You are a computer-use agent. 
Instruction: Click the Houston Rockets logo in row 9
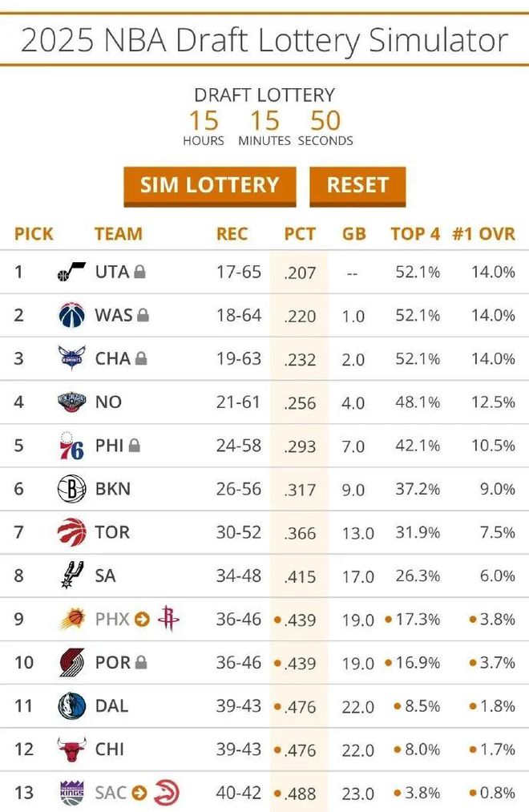click(168, 619)
